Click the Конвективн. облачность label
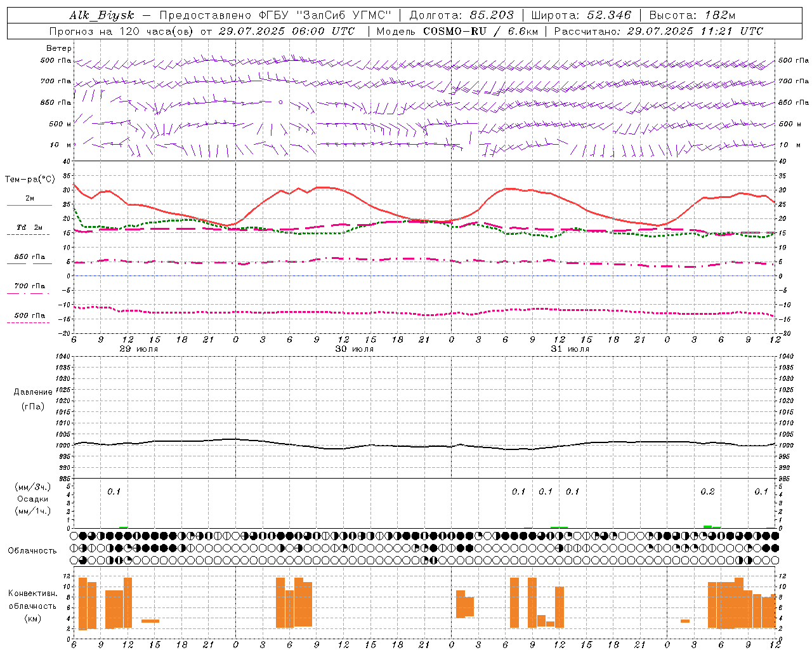 tap(33, 599)
